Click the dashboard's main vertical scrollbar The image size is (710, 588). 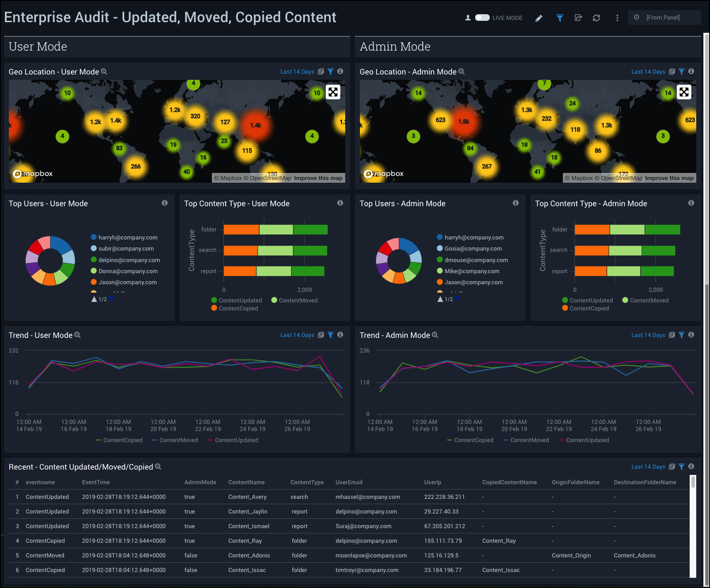coord(706,310)
